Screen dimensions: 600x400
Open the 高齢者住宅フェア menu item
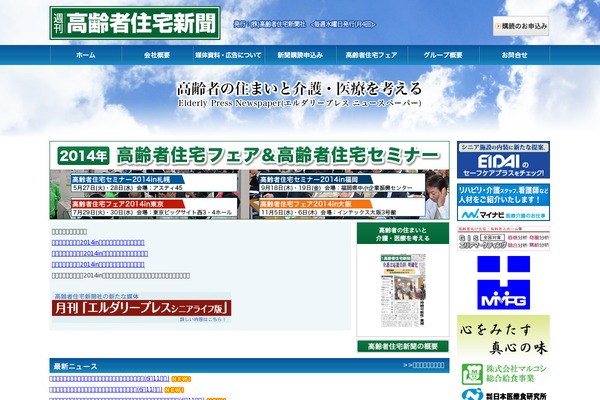(x=372, y=55)
